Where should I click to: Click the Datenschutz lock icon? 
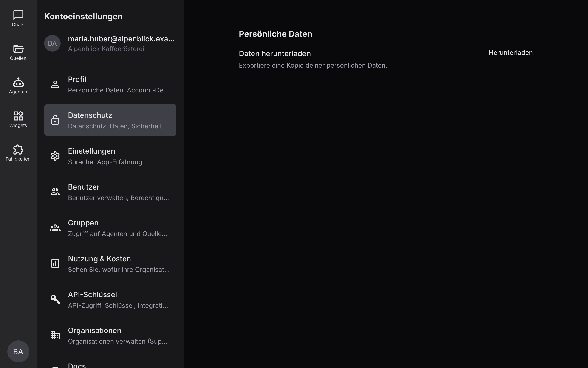pos(55,120)
